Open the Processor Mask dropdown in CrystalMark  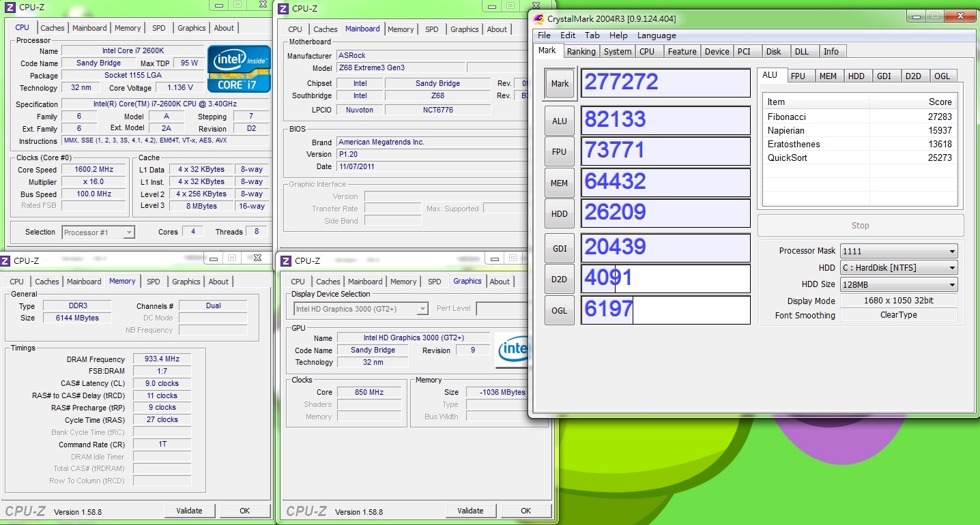[899, 251]
